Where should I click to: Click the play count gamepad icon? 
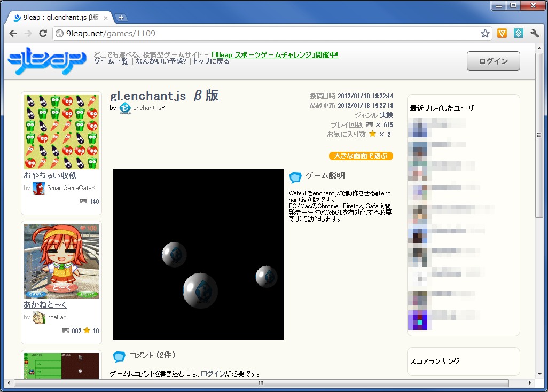point(369,124)
